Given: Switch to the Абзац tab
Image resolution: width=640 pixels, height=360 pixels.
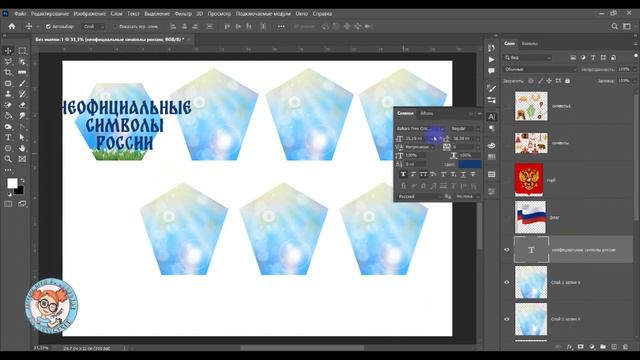Looking at the screenshot, I should pos(427,113).
